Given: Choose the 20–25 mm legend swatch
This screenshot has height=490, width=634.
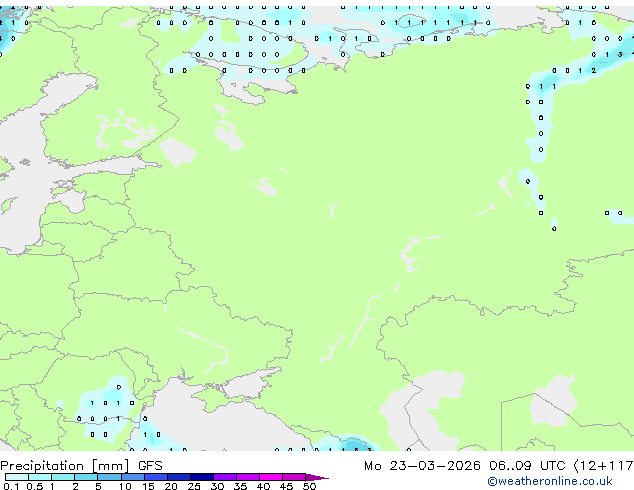Looking at the screenshot, I should [178, 477].
